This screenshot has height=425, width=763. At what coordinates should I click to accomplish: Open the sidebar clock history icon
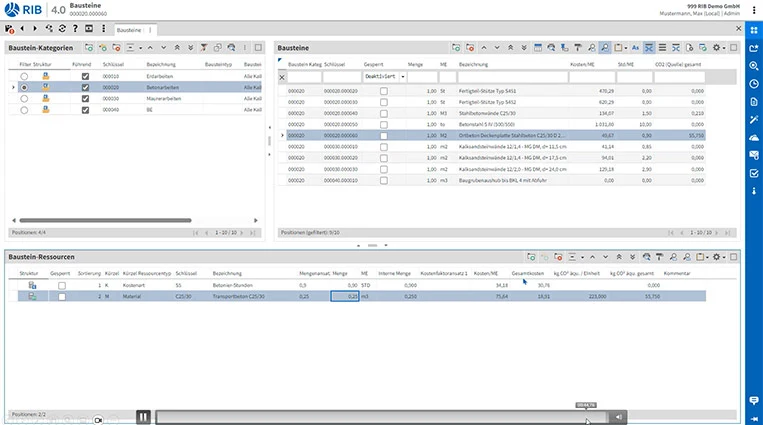tap(754, 84)
